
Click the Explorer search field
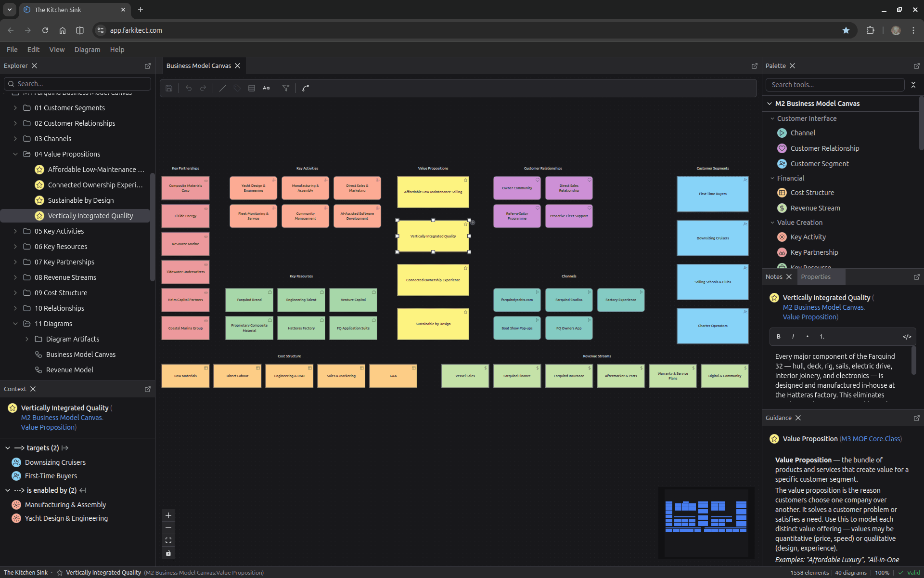coord(77,84)
